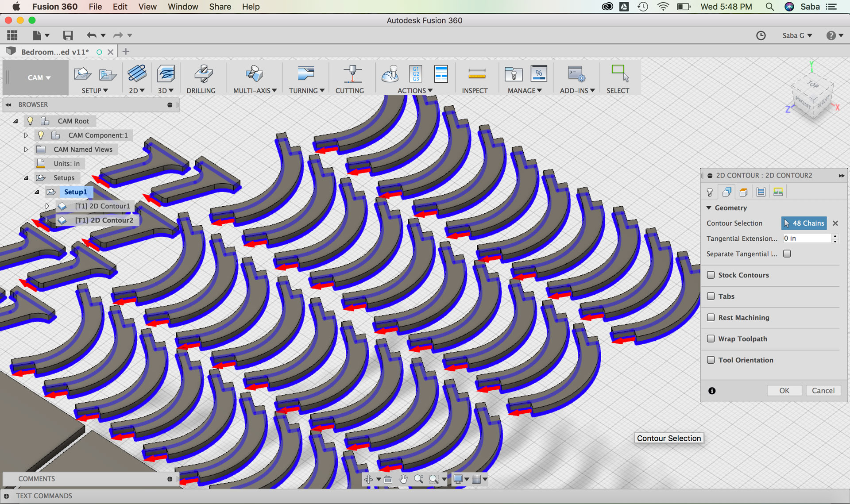Click the Cutting operation icon
This screenshot has width=850, height=504.
click(352, 74)
